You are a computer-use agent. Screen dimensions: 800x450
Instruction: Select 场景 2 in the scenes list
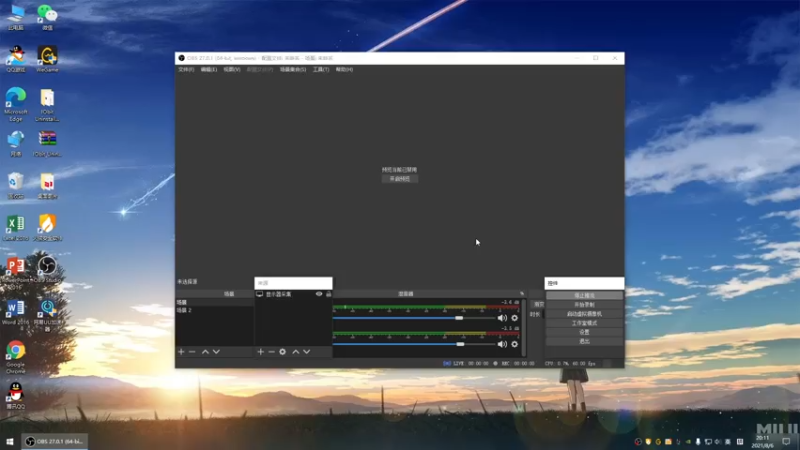click(x=214, y=310)
